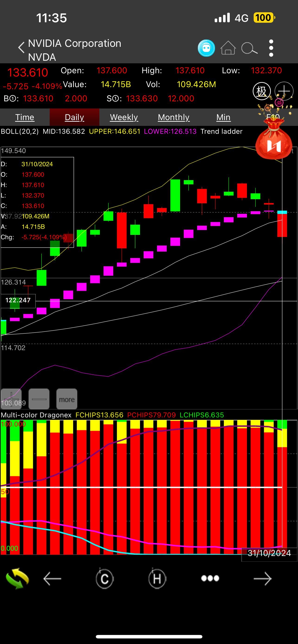The height and width of the screenshot is (644, 298).
Task: Tap the Open: 137.600 value
Action: pos(112,70)
